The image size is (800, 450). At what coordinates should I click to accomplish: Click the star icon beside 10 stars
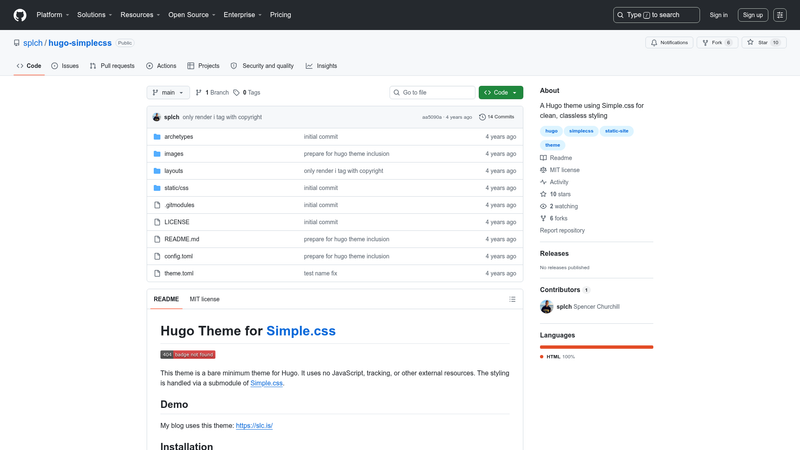[x=543, y=194]
